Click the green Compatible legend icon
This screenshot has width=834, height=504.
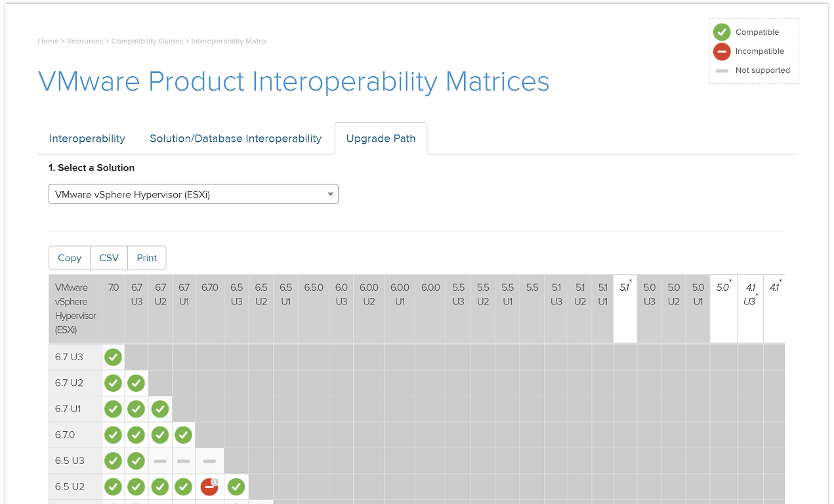click(722, 32)
